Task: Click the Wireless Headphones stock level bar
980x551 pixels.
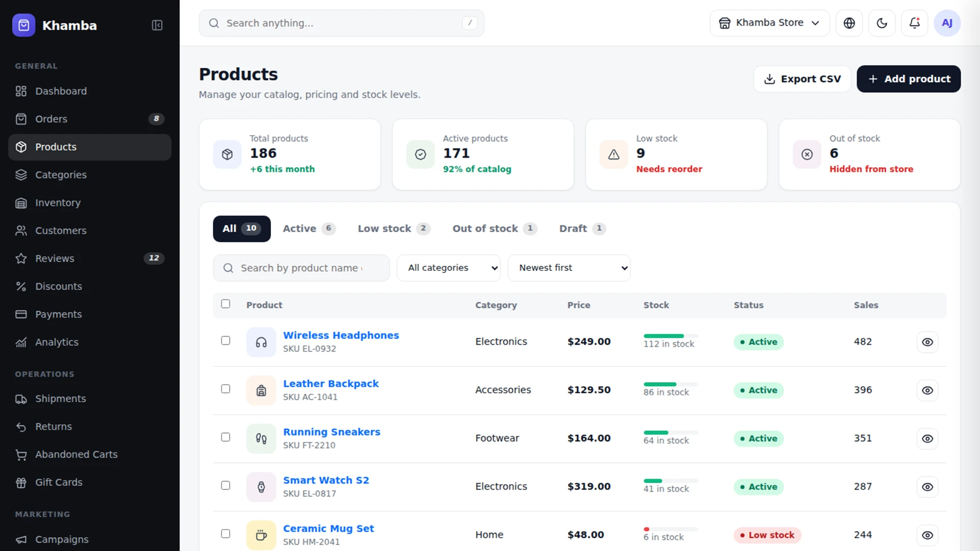Action: coord(671,336)
